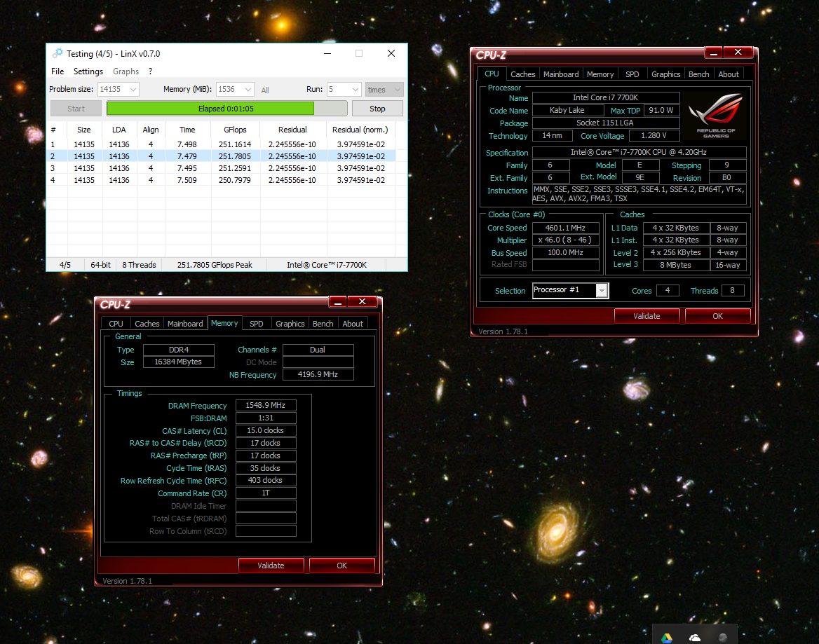Select Graphics tab in Memory CPU-Z window

click(x=290, y=324)
